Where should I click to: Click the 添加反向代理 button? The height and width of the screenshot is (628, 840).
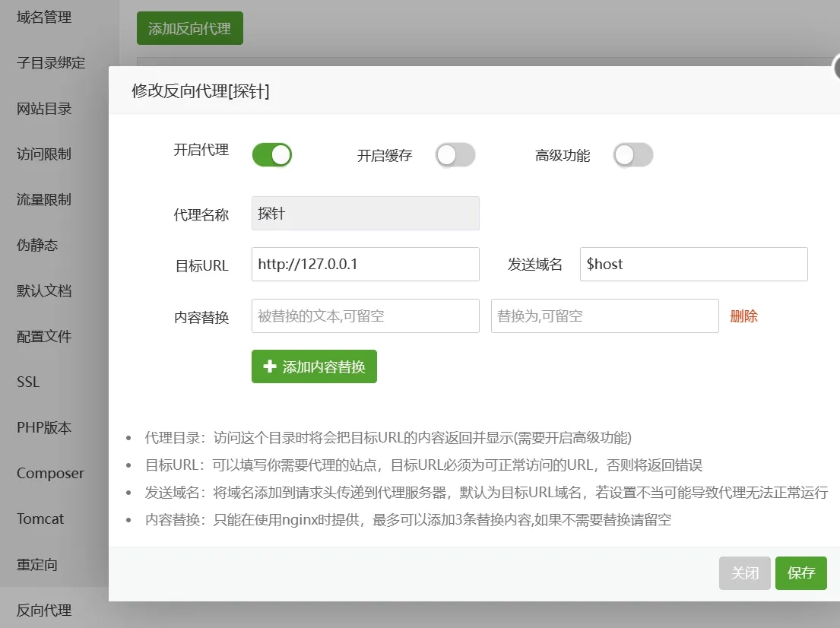coord(190,29)
